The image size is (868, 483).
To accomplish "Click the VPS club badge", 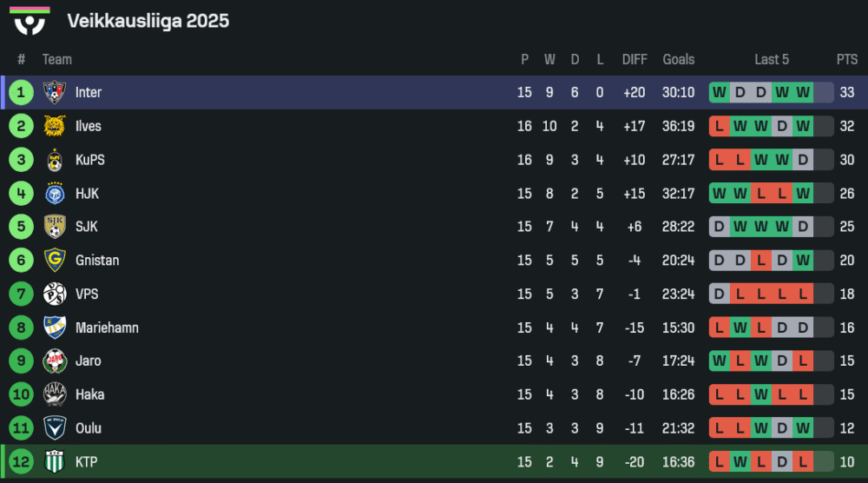I will pyautogui.click(x=55, y=294).
